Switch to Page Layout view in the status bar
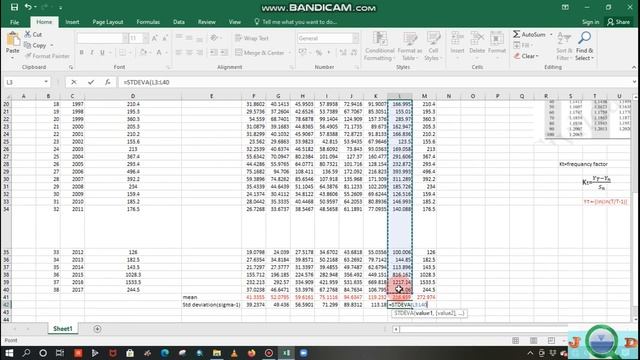Viewport: 640px width, 360px height. click(533, 340)
